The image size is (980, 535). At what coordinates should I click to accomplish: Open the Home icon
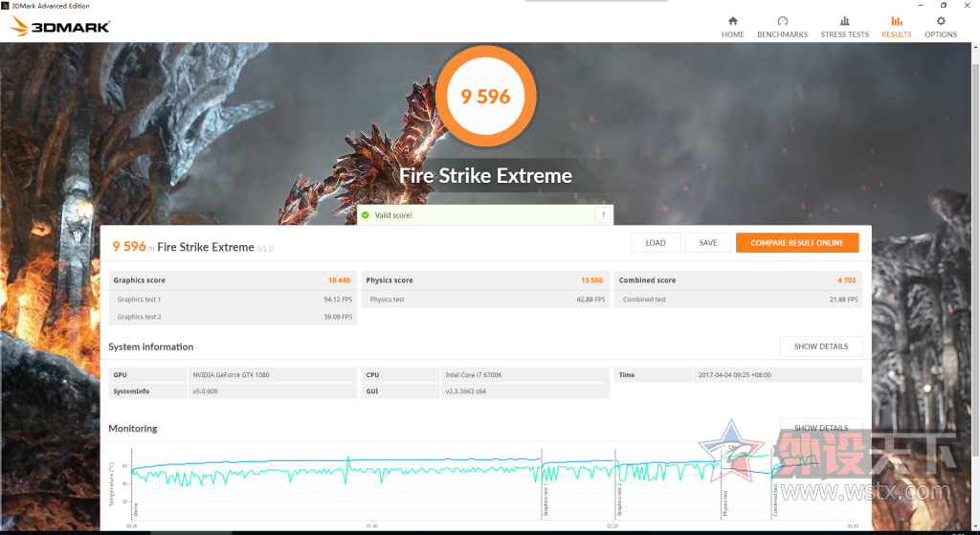pyautogui.click(x=732, y=21)
